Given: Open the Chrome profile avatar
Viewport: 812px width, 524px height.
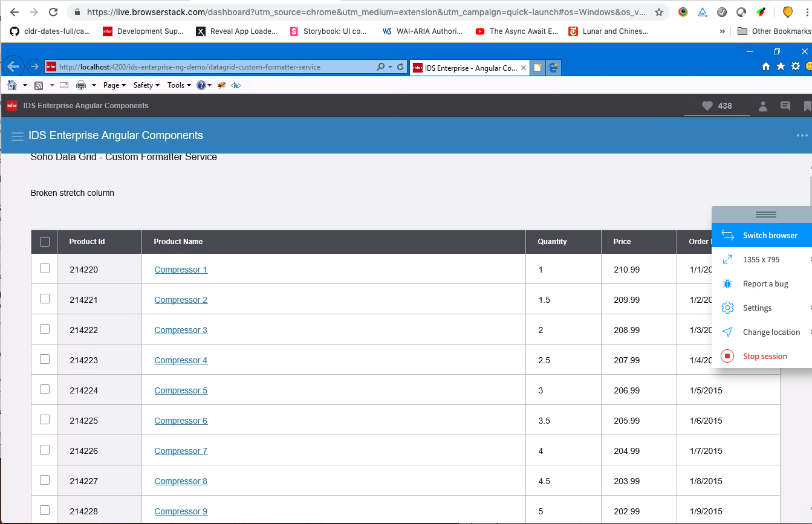Looking at the screenshot, I should (x=787, y=12).
